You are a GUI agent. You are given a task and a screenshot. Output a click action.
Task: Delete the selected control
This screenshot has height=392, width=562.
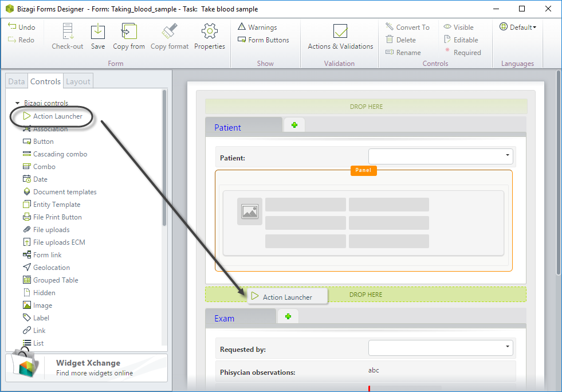[400, 40]
